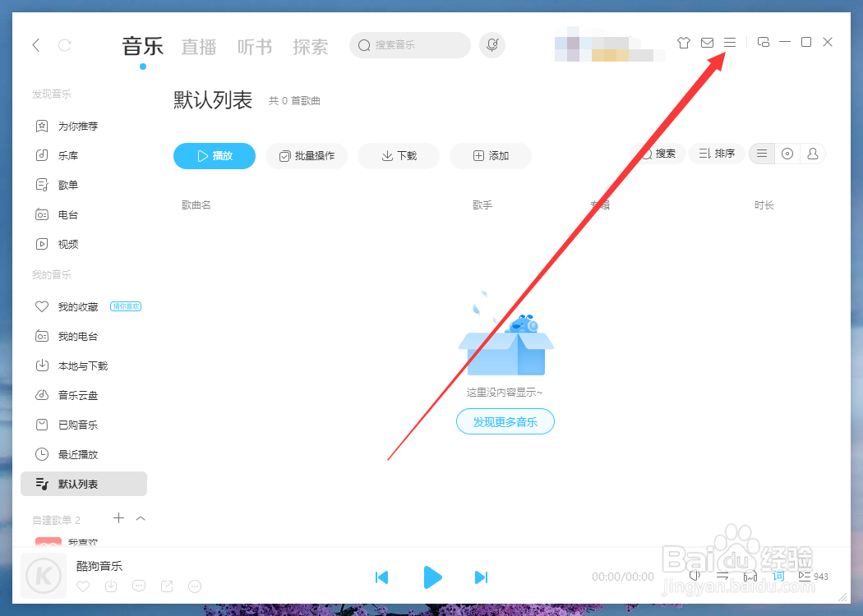863x616 pixels.
Task: Select album view mode icon
Action: (x=787, y=154)
